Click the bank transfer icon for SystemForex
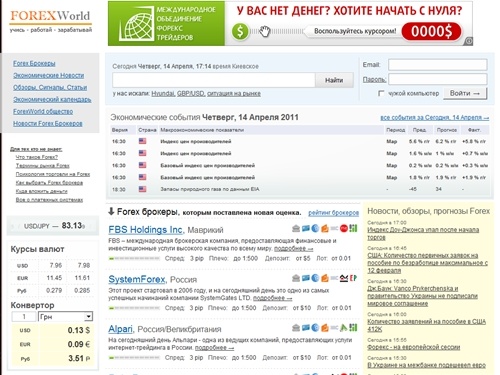The height and width of the screenshot is (375, 500). coord(296,278)
